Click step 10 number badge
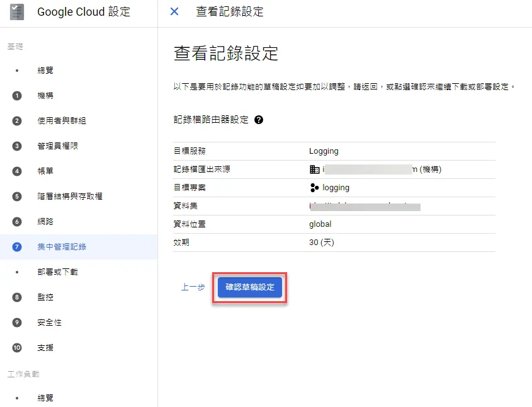Viewport: 532px width, 407px height. click(x=17, y=348)
